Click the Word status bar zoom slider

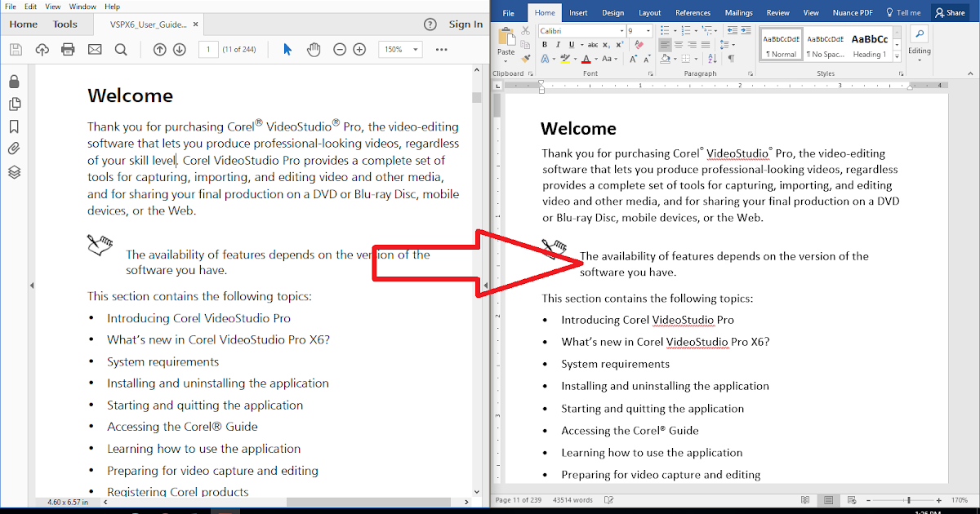pyautogui.click(x=909, y=500)
